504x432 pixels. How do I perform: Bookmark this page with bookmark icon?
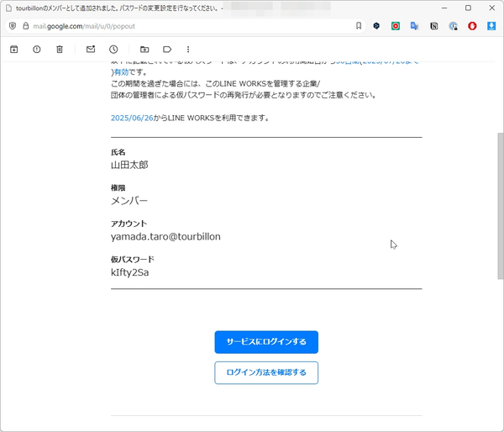359,26
